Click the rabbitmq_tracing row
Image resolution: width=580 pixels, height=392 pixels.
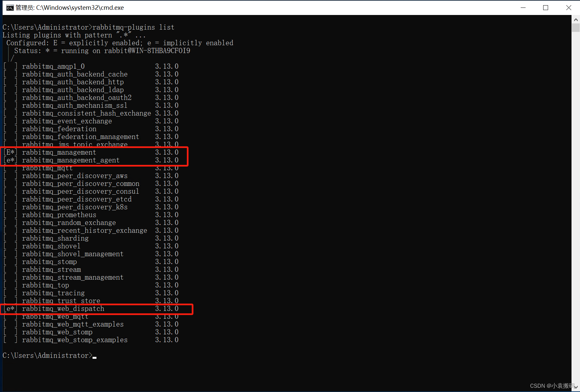coord(91,293)
